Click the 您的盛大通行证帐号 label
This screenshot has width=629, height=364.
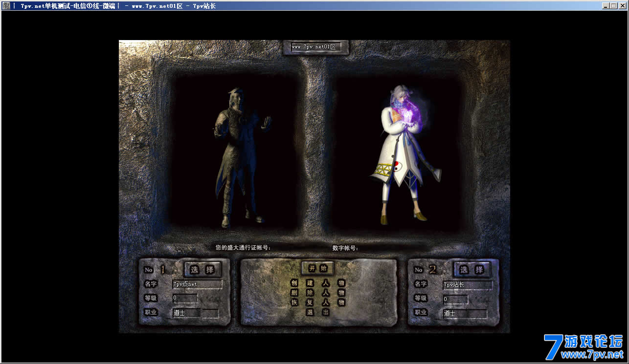[243, 248]
